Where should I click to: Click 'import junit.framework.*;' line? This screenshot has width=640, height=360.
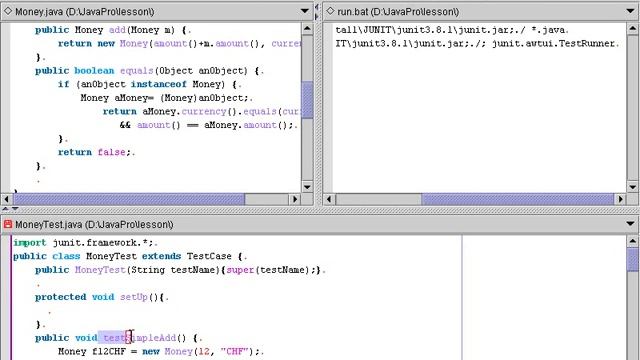point(85,243)
